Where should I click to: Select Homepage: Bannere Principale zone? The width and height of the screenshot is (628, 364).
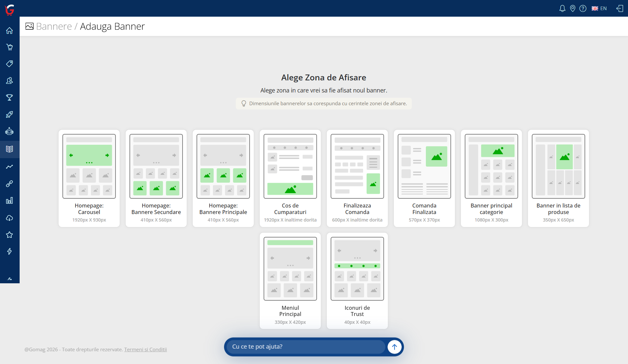pyautogui.click(x=223, y=178)
